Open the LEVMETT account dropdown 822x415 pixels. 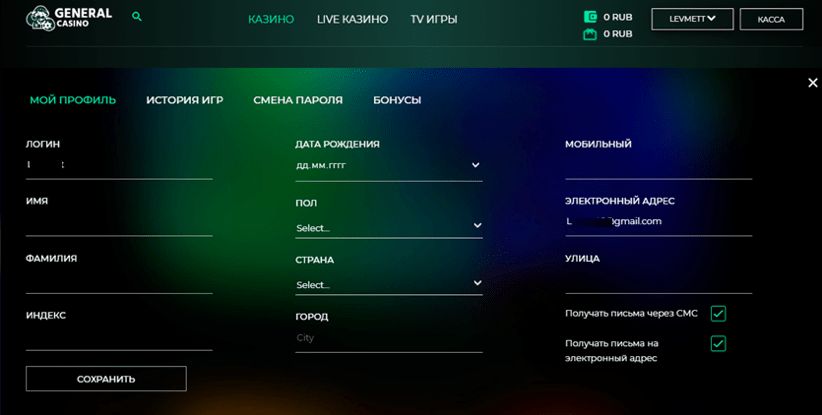(692, 19)
